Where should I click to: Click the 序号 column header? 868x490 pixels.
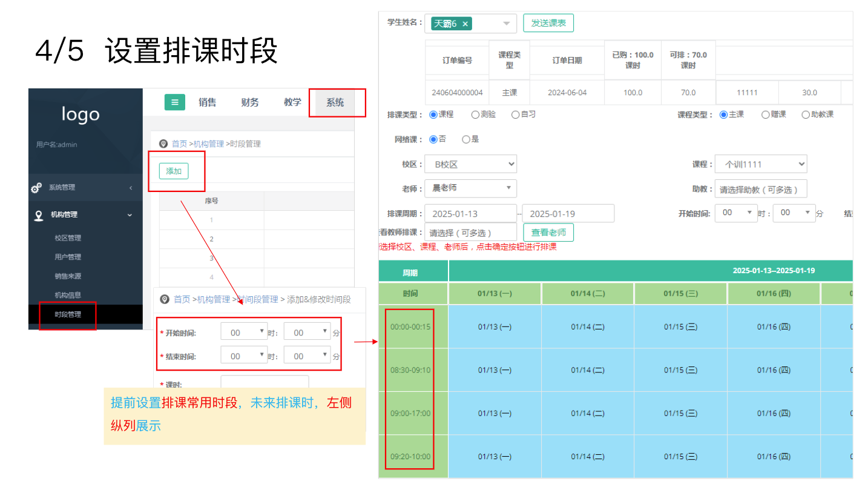pos(211,201)
